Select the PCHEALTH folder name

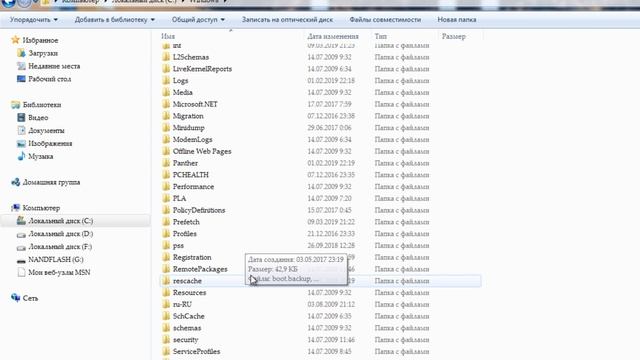(191, 175)
